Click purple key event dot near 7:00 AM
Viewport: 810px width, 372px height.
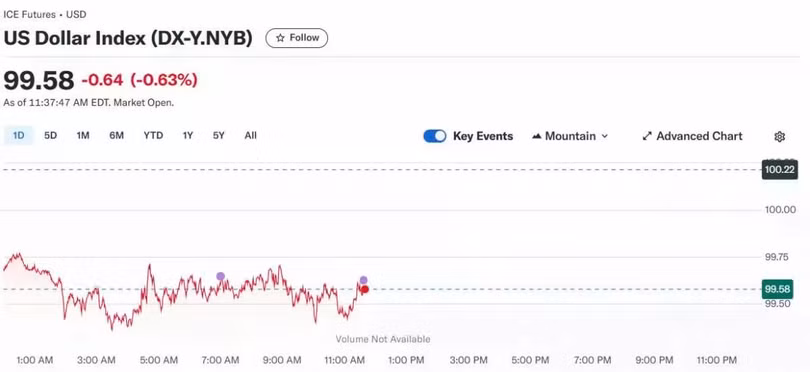[x=221, y=276]
